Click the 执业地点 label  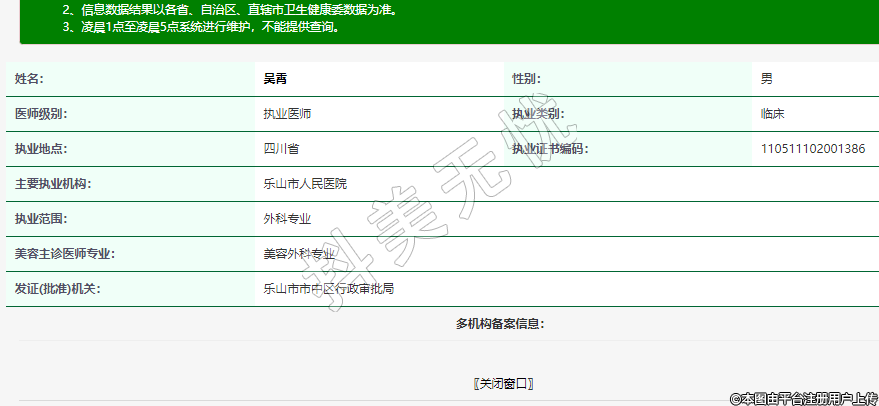(41, 149)
